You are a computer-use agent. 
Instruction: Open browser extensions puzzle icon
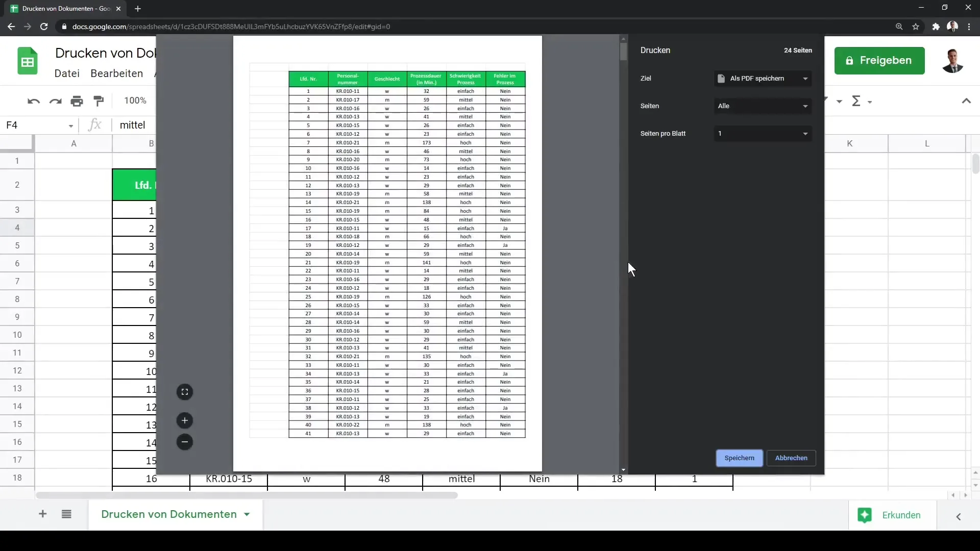pyautogui.click(x=936, y=27)
